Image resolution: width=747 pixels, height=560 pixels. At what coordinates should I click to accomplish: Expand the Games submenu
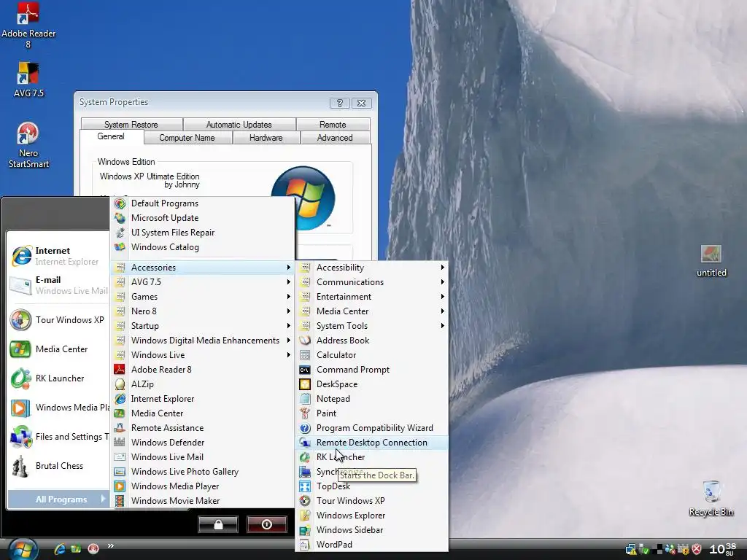click(x=203, y=297)
